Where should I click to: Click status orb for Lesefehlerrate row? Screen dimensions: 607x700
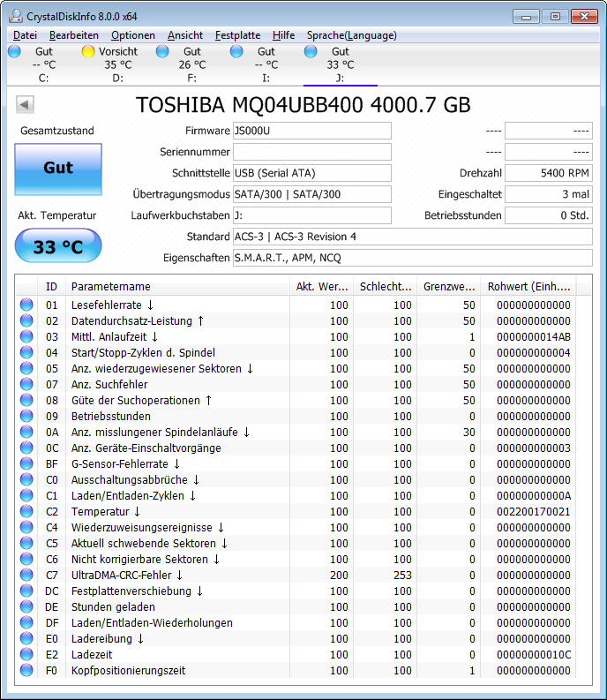(26, 305)
